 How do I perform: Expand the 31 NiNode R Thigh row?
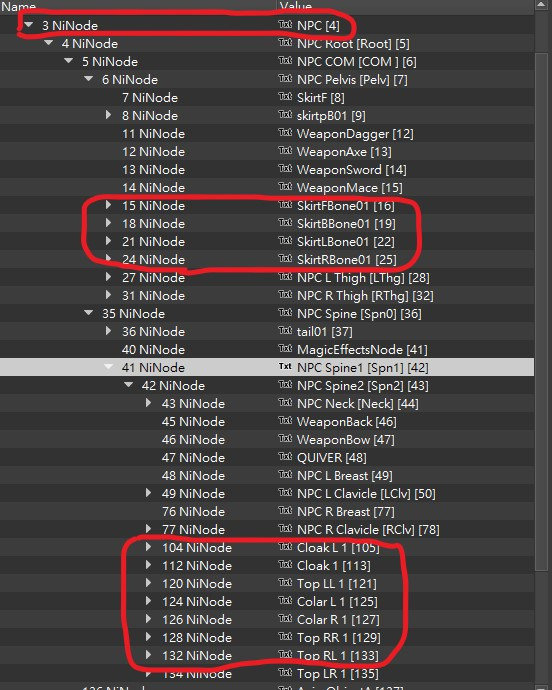pyautogui.click(x=108, y=295)
